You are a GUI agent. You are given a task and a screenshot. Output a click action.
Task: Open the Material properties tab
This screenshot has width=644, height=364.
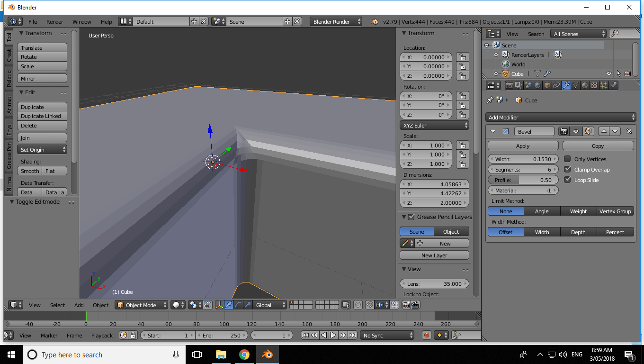pos(584,85)
